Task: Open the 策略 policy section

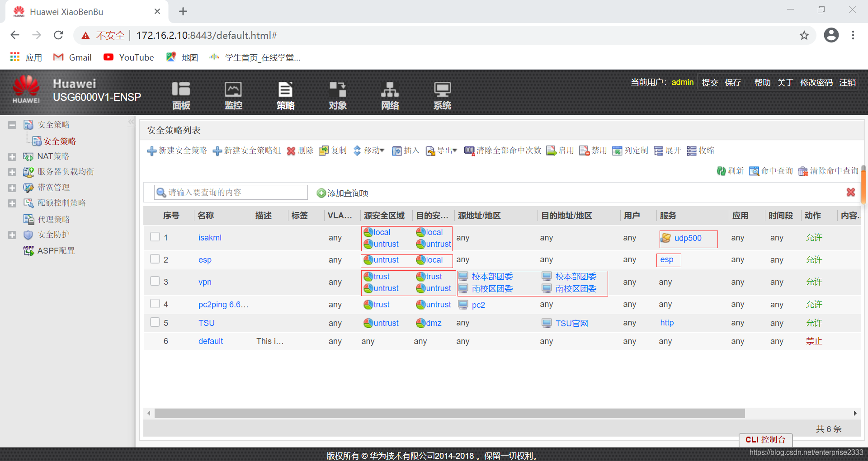Action: pos(285,95)
